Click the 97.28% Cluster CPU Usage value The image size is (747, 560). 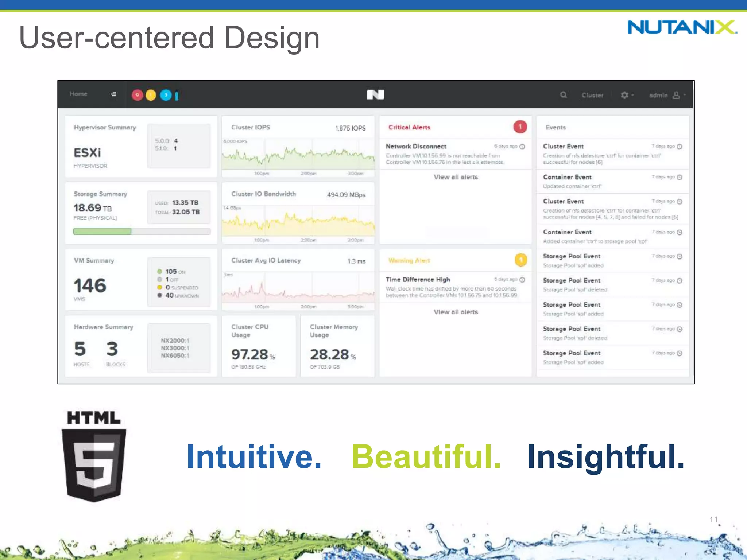pos(253,354)
